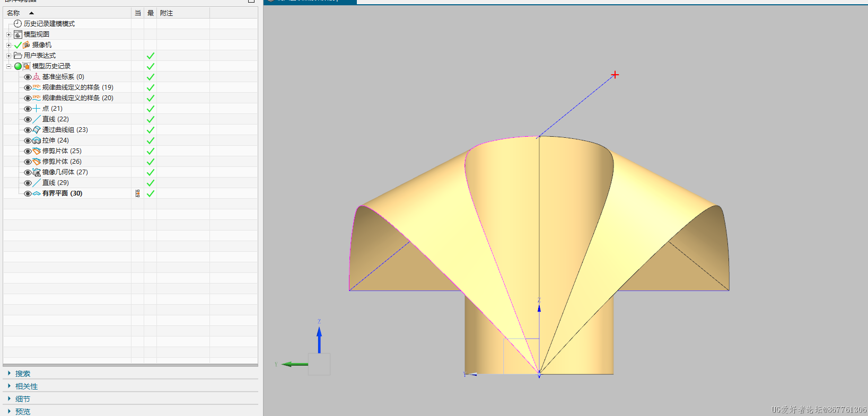868x416 pixels.
Task: Select the 有界平面 (30) feature label
Action: click(63, 193)
